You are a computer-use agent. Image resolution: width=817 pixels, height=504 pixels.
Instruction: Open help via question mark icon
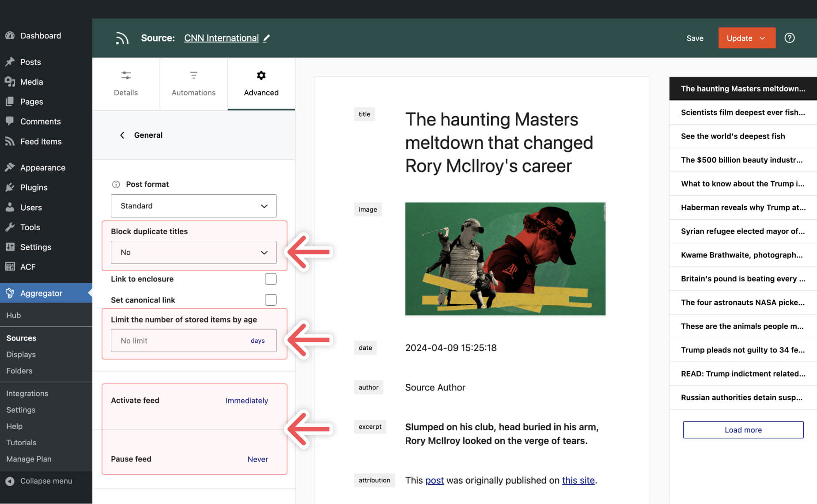coord(789,38)
